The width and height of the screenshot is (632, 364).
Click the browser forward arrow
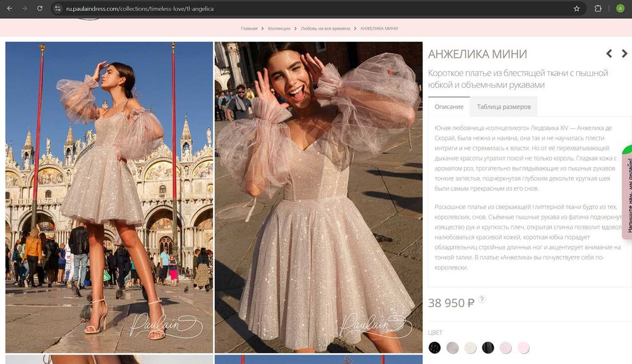[x=25, y=8]
